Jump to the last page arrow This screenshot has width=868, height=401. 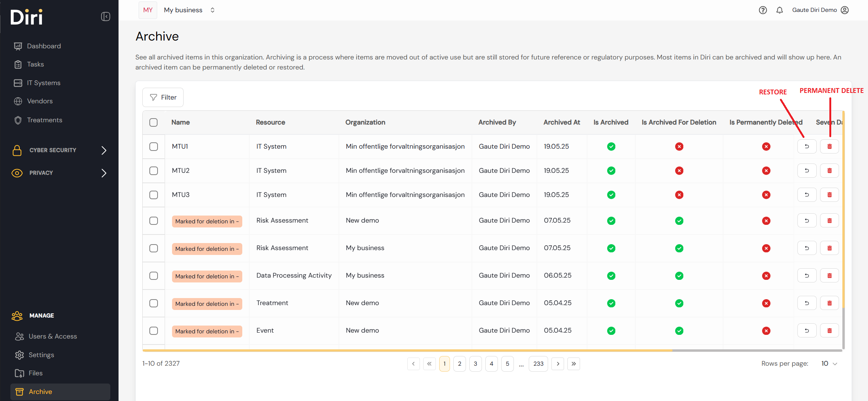pos(574,364)
